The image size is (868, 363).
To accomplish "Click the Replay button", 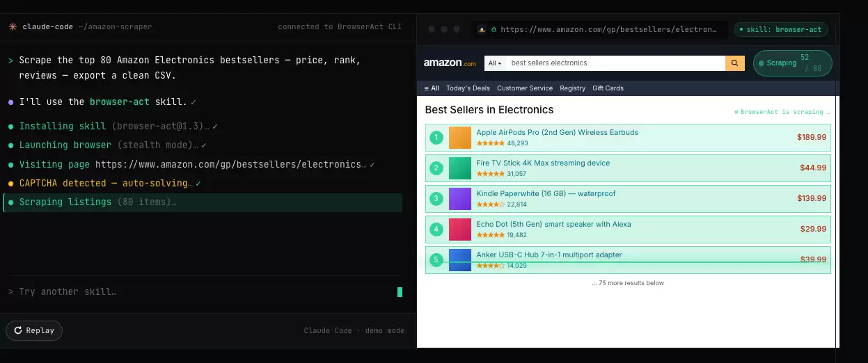I will (34, 330).
